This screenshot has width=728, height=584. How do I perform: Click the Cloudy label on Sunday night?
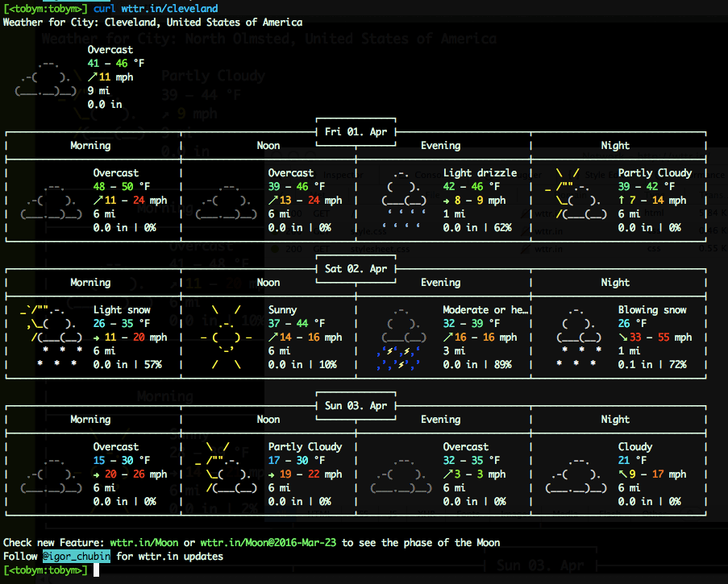(x=635, y=447)
